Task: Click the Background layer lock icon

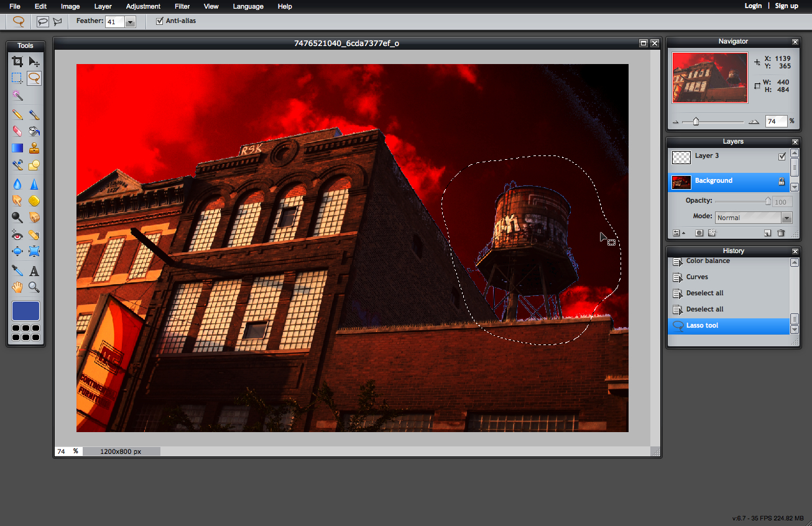Action: pos(782,182)
